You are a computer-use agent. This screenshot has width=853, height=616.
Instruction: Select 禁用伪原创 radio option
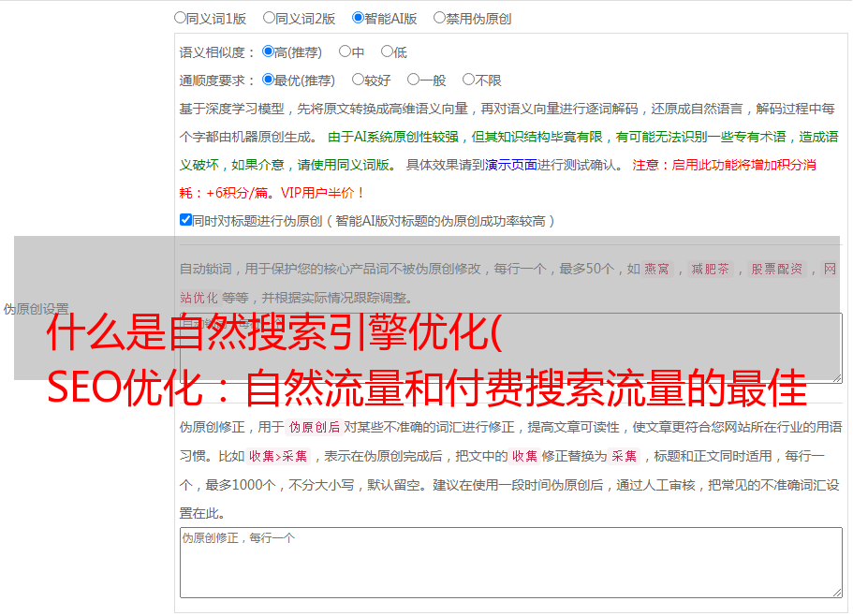(x=439, y=18)
